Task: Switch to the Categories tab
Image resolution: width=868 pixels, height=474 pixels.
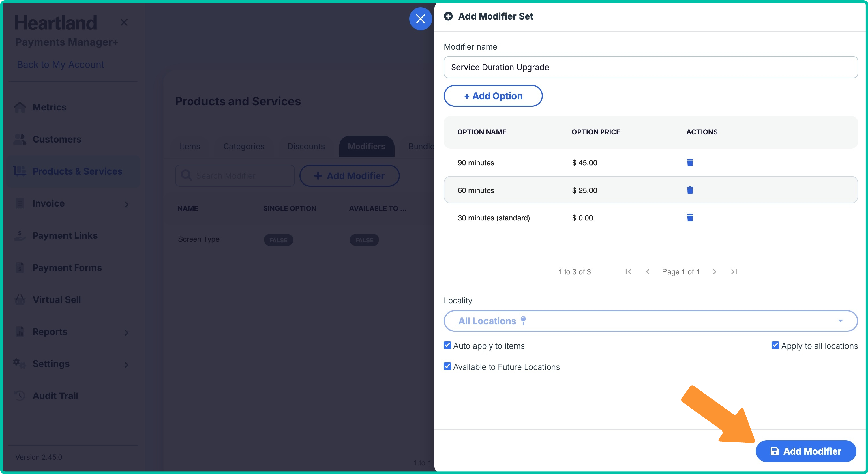Action: click(x=244, y=147)
